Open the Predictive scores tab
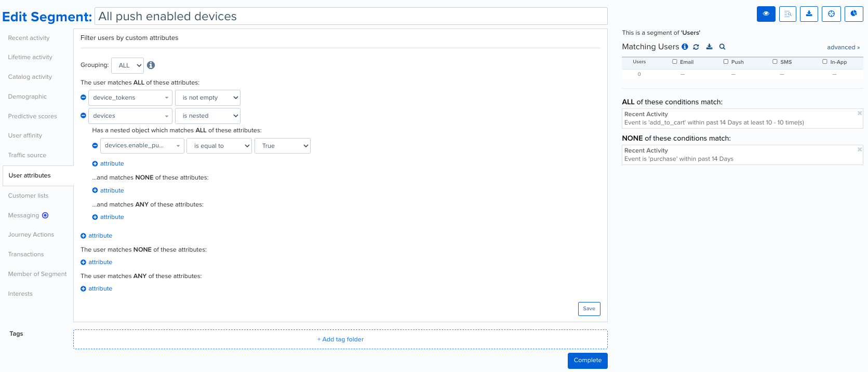 point(33,116)
